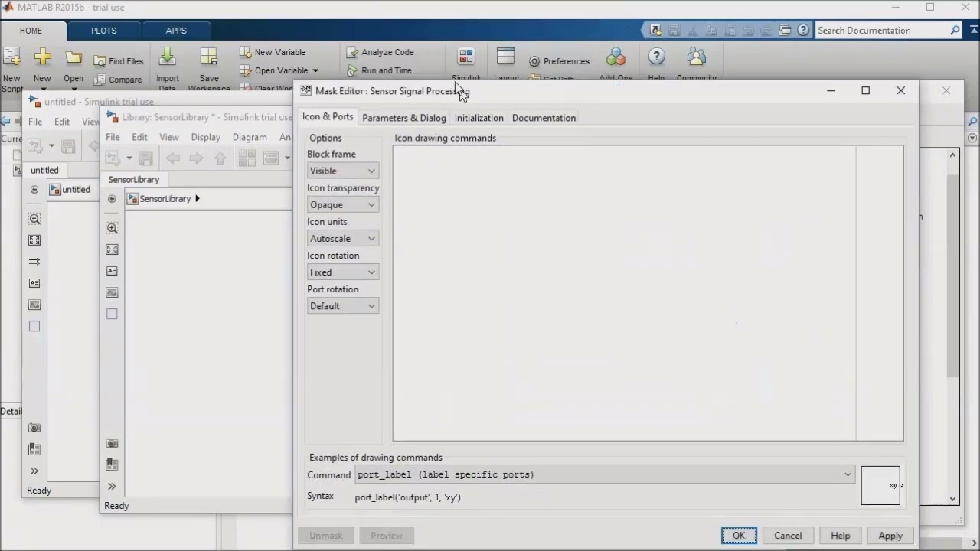This screenshot has height=551, width=980.
Task: Click the New Script icon in MATLAB toolstrip
Action: point(11,57)
